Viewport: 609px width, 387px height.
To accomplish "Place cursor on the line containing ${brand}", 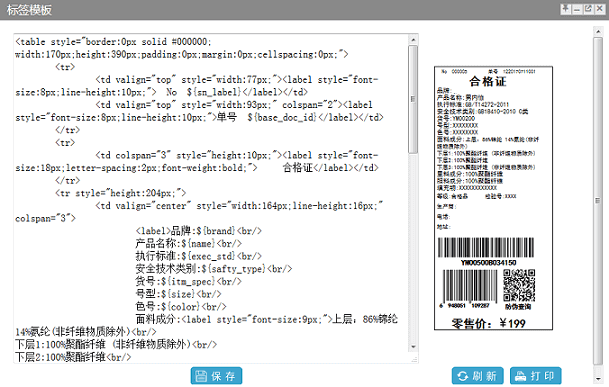I will click(198, 231).
